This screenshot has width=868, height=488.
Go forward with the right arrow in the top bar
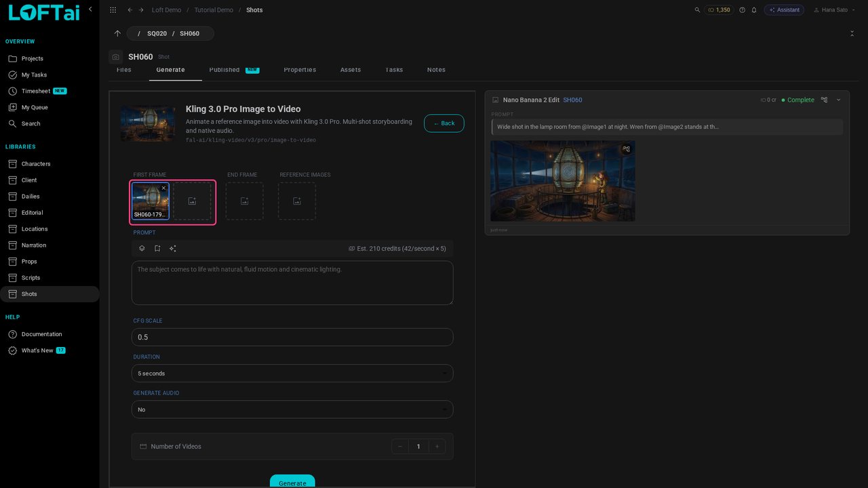point(141,10)
